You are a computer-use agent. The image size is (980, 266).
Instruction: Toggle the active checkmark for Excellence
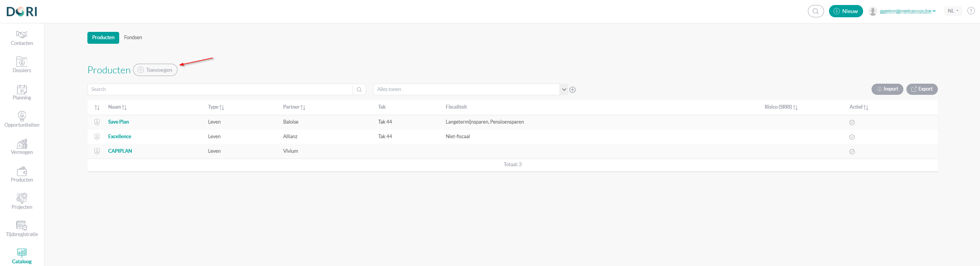pos(852,137)
